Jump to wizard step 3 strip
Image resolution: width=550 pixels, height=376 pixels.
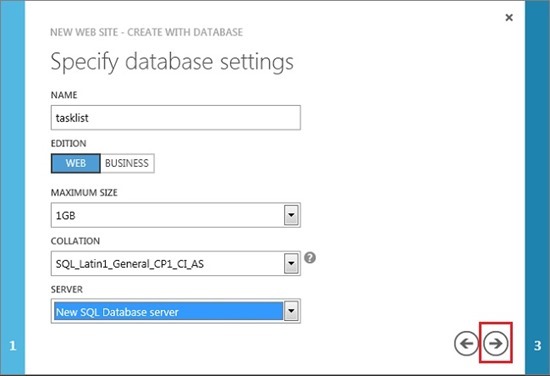coord(537,188)
